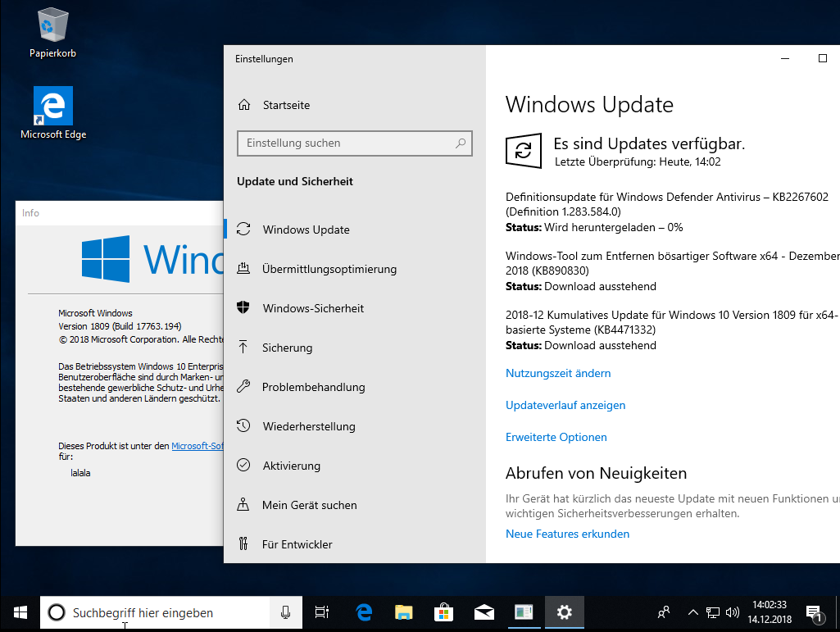The width and height of the screenshot is (840, 632).
Task: Open Sicherung backup settings
Action: coord(287,348)
